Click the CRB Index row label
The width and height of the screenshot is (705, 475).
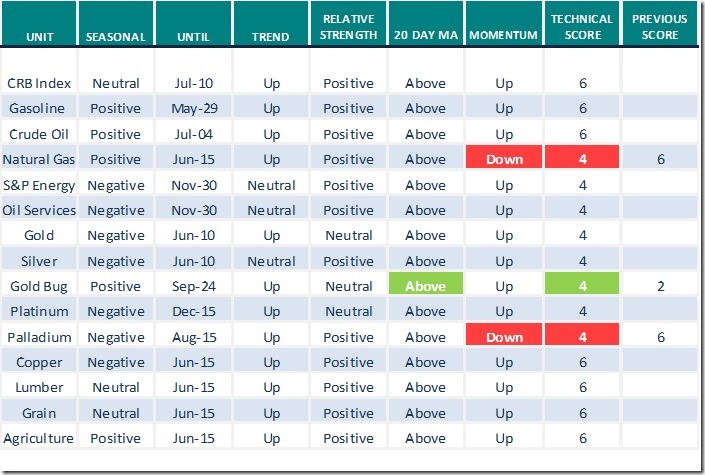pos(40,83)
